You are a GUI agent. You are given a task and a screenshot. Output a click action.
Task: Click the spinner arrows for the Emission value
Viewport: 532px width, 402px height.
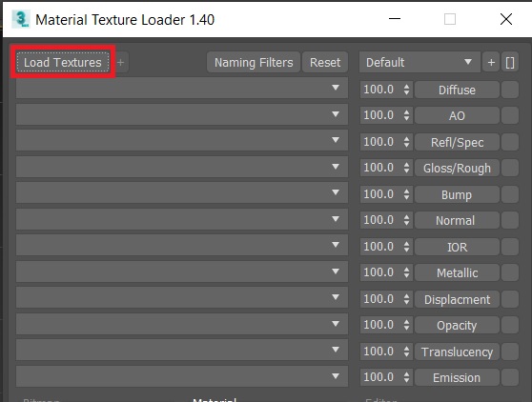click(406, 377)
